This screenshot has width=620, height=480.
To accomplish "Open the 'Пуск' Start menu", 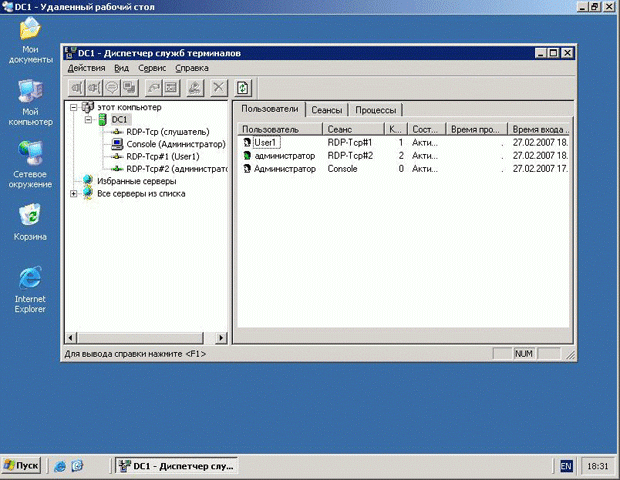I will tap(21, 466).
